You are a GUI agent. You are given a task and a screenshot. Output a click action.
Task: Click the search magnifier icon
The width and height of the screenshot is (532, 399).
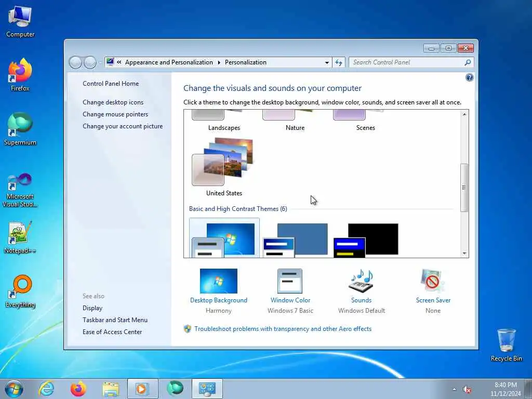(x=468, y=62)
